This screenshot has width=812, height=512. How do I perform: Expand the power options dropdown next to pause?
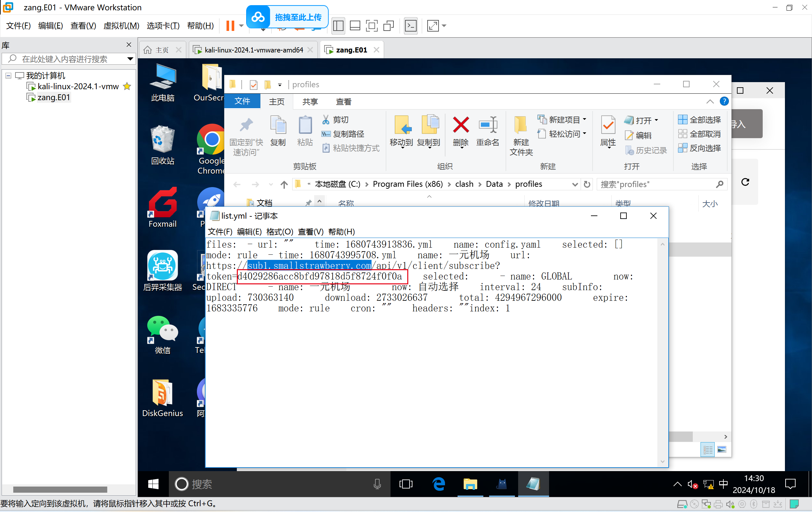tap(241, 26)
